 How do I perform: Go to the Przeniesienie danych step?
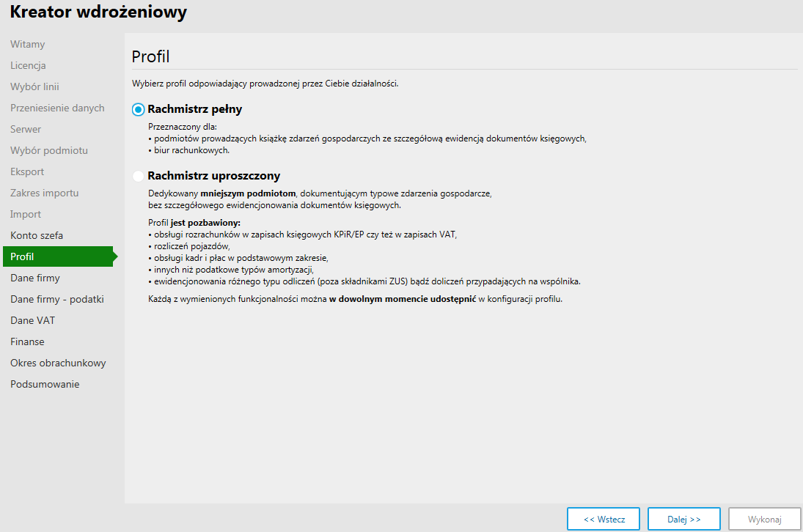tap(57, 108)
